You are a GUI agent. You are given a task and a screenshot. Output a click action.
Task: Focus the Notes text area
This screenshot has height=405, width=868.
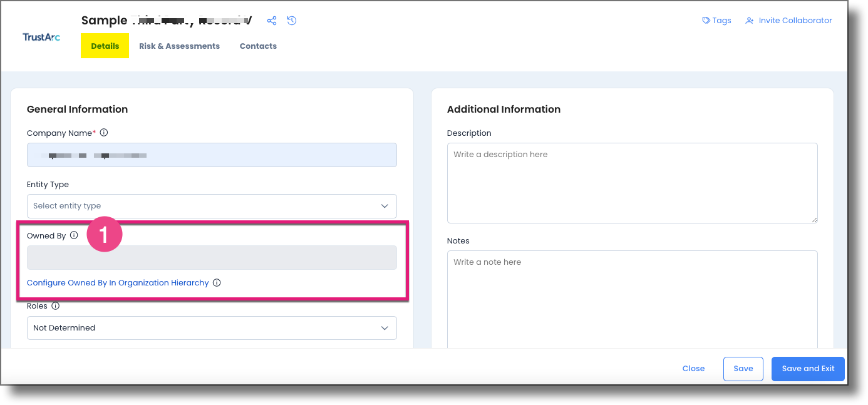coord(632,299)
